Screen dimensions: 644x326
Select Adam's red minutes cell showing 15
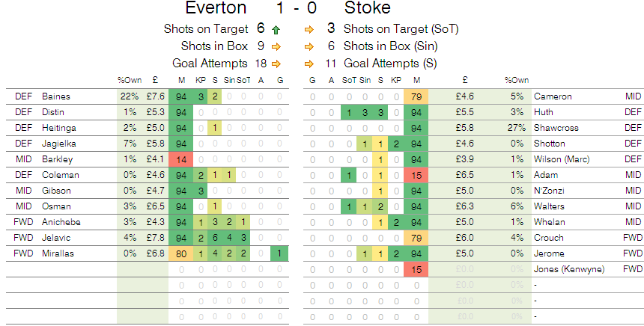(416, 175)
